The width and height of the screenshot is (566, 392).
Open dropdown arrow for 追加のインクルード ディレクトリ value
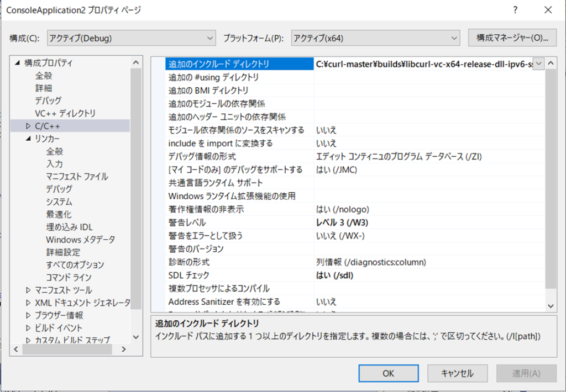pyautogui.click(x=539, y=64)
